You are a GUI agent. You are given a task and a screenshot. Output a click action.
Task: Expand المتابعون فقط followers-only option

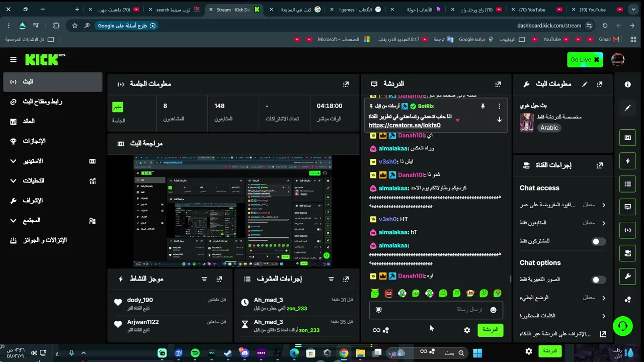click(562, 223)
